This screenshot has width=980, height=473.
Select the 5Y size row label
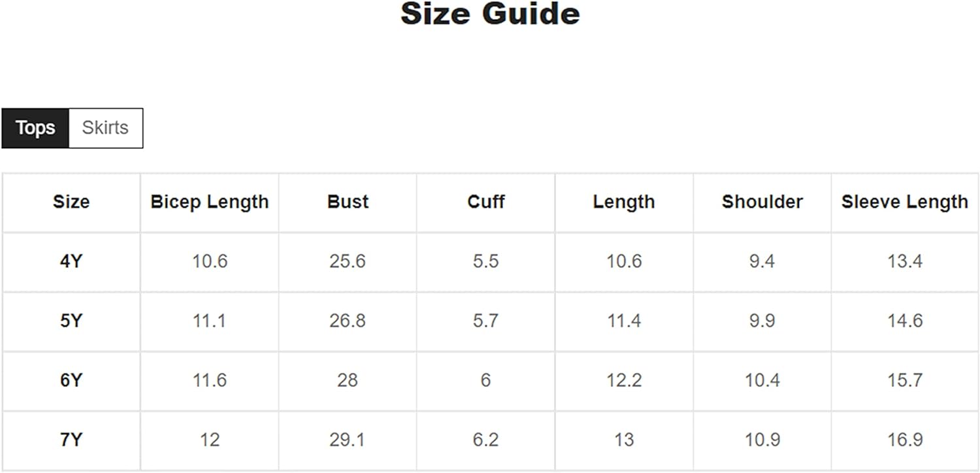tap(71, 321)
